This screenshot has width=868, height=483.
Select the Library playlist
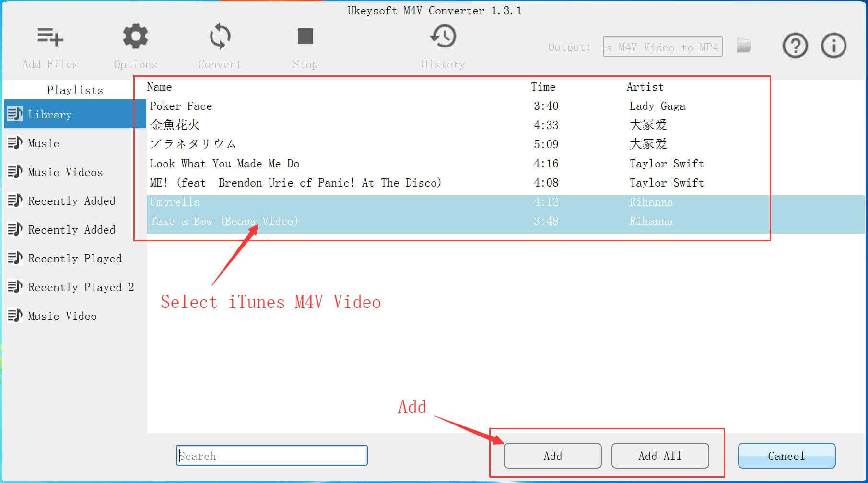pyautogui.click(x=75, y=114)
